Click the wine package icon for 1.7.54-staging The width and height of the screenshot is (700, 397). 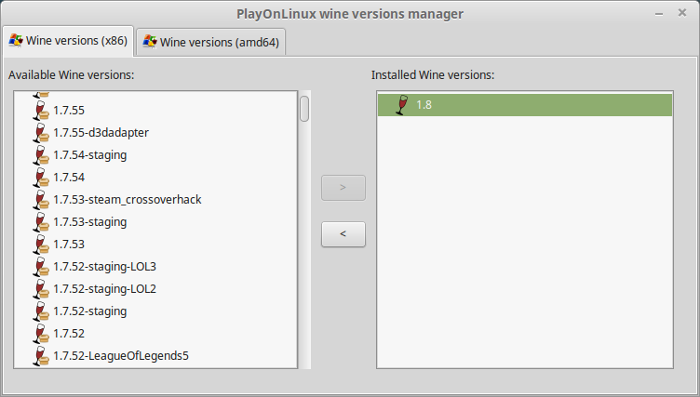click(41, 155)
